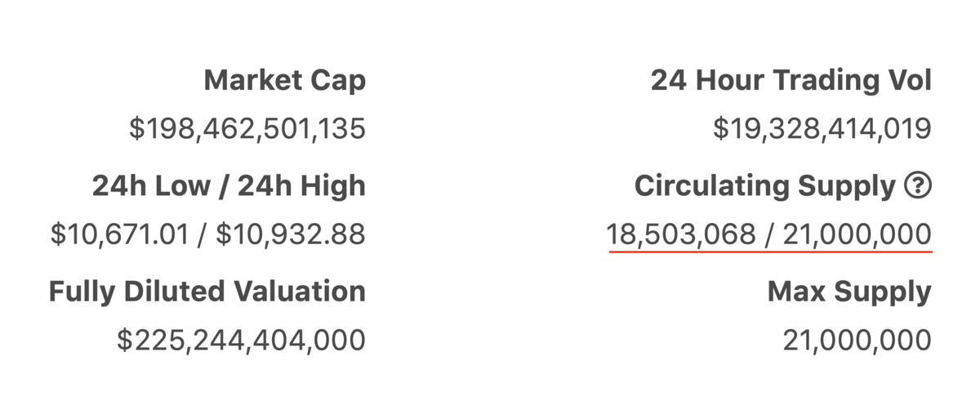Click the slash between 18,503,068 and 21,000,000
The image size is (980, 401).
pos(769,235)
